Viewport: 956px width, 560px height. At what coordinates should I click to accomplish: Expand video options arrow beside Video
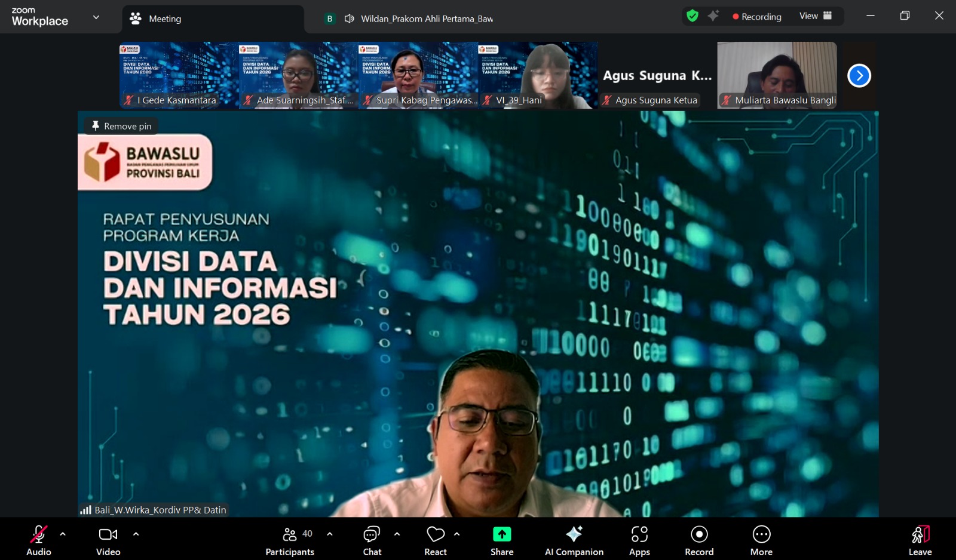click(x=136, y=534)
